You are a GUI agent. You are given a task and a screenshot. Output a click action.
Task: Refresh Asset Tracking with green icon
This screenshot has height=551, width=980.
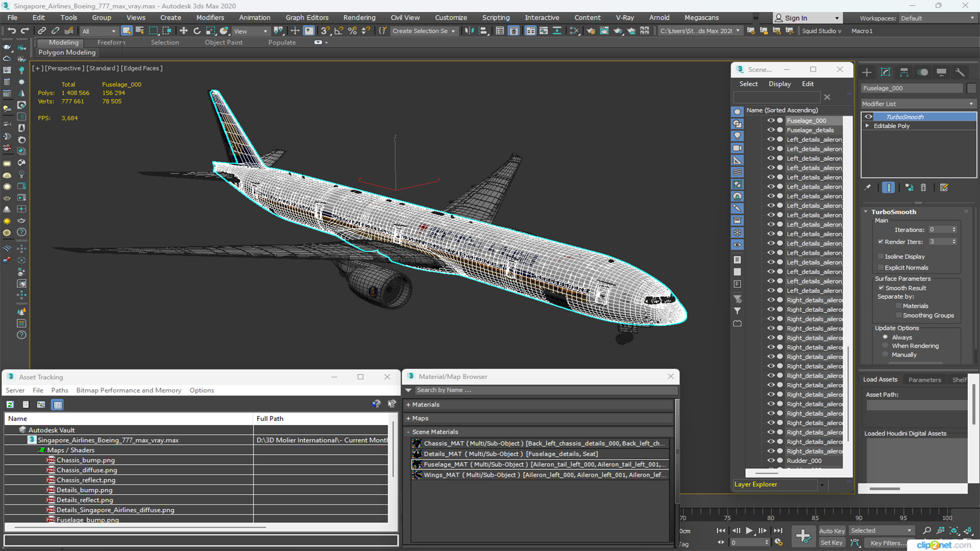10,405
